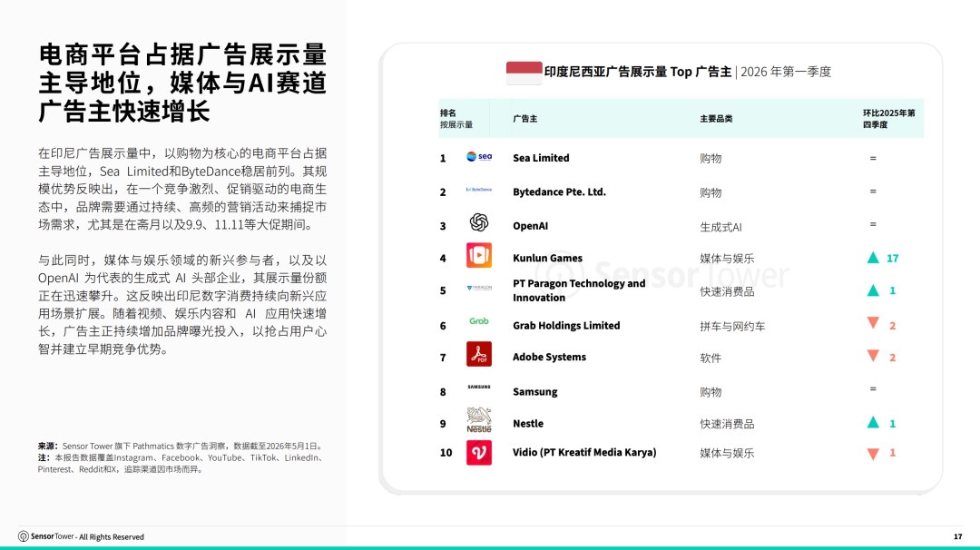Select the 'Grab Holdings Limited' advertiser name

pos(566,326)
